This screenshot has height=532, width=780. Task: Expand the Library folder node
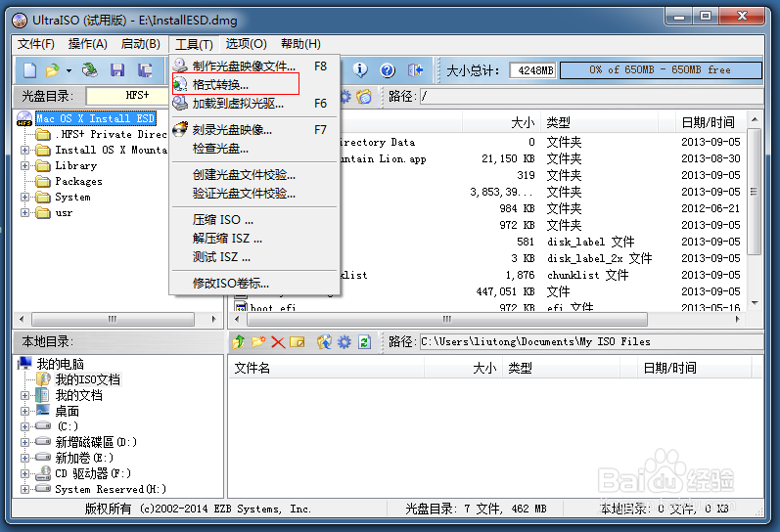pos(24,165)
